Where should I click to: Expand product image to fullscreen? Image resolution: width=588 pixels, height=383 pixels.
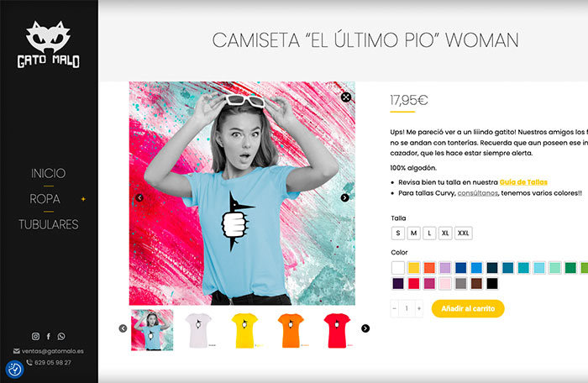click(x=346, y=97)
